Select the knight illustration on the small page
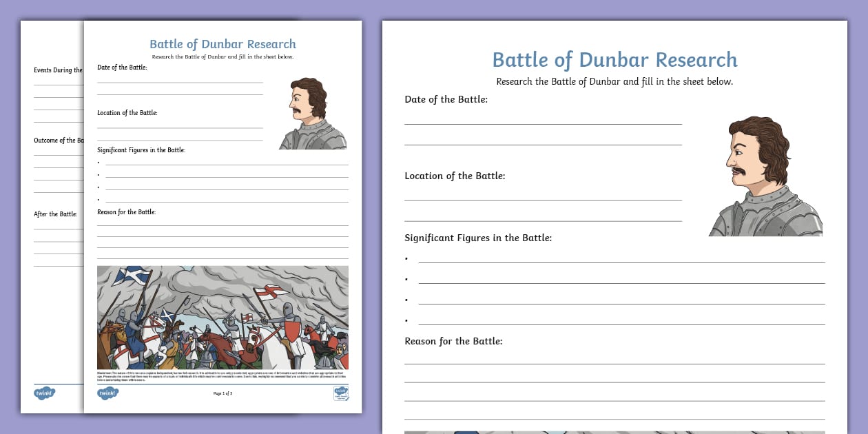 pyautogui.click(x=311, y=110)
